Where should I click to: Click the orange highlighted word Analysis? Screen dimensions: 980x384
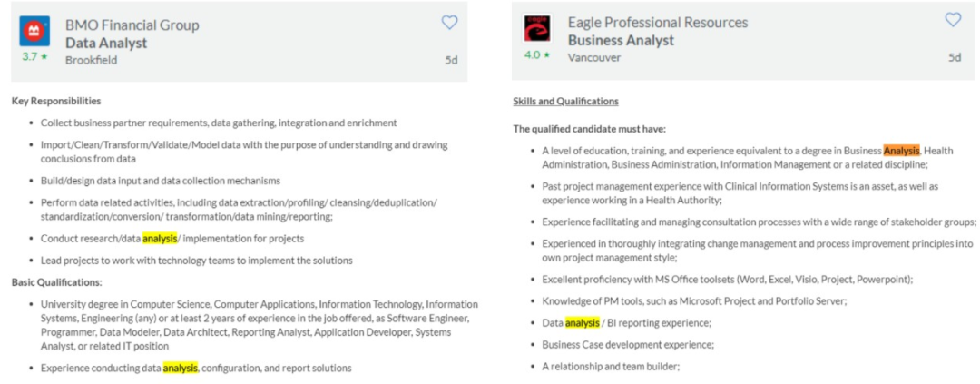point(902,151)
